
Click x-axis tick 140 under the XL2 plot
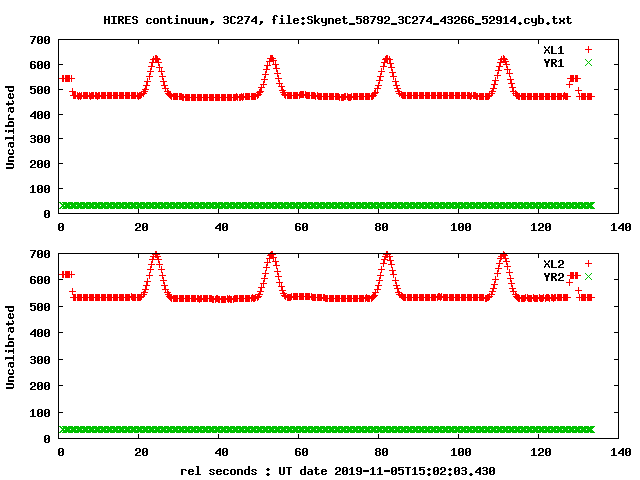(621, 452)
